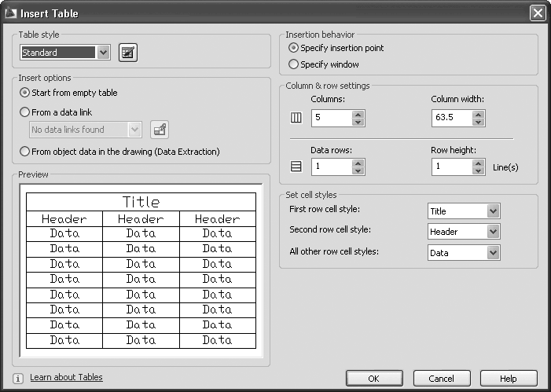Increase the Columns count with up arrow
Image resolution: width=551 pixels, height=392 pixels.
coord(358,115)
